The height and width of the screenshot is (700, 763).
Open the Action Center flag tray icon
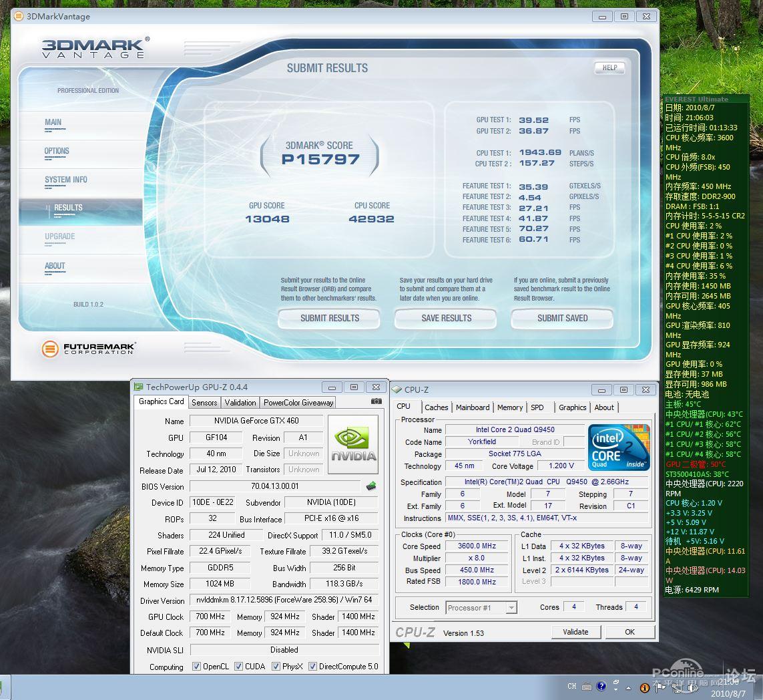click(660, 687)
